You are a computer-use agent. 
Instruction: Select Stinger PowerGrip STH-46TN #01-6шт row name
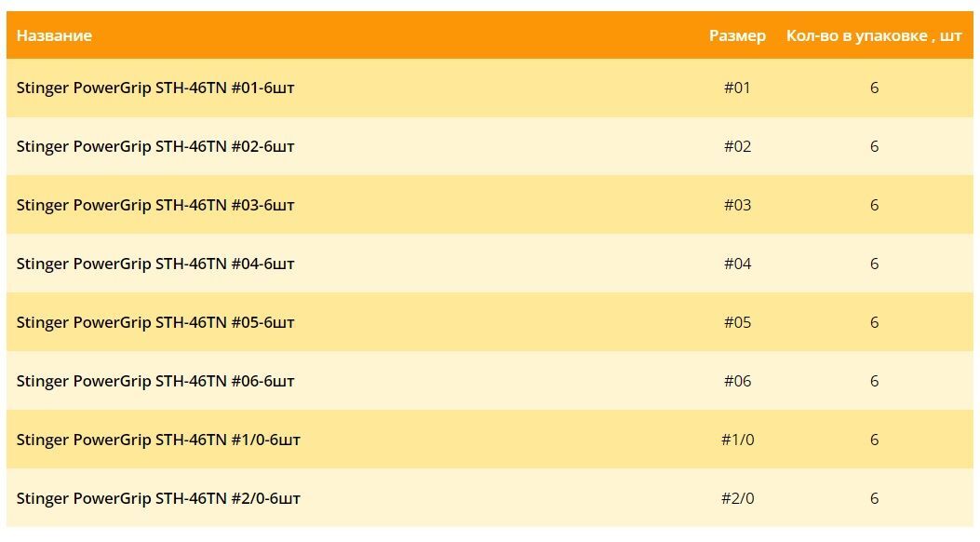[155, 88]
